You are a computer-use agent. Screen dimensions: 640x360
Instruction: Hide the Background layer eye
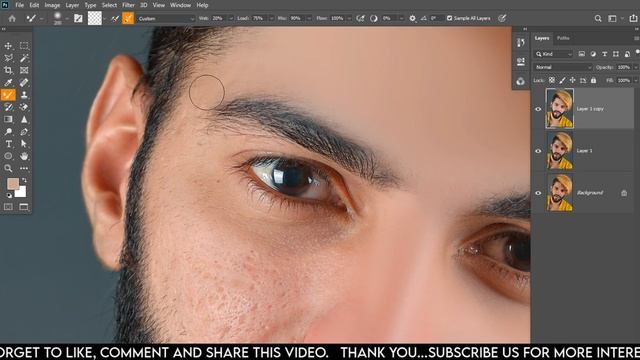tap(538, 193)
